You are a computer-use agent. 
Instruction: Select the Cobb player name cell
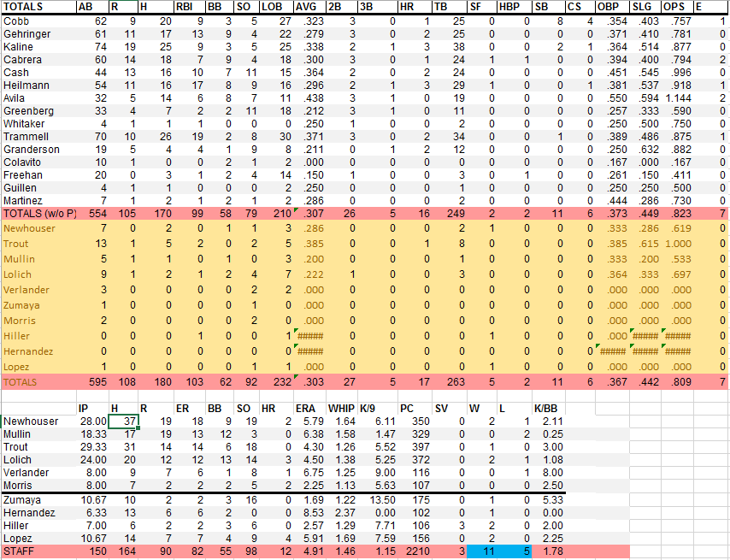point(16,21)
